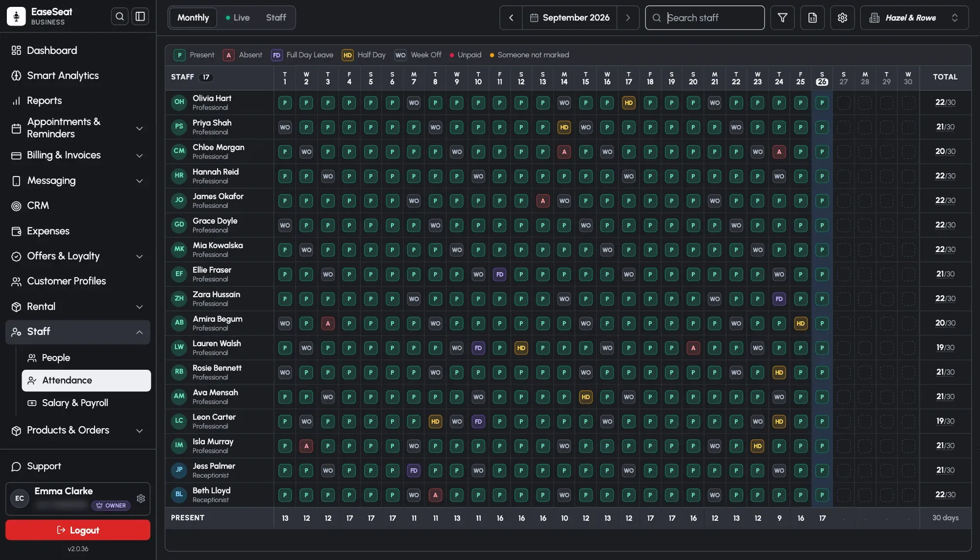This screenshot has height=560, width=980.
Task: Open Hazel & Rowe business switcher
Action: (914, 18)
